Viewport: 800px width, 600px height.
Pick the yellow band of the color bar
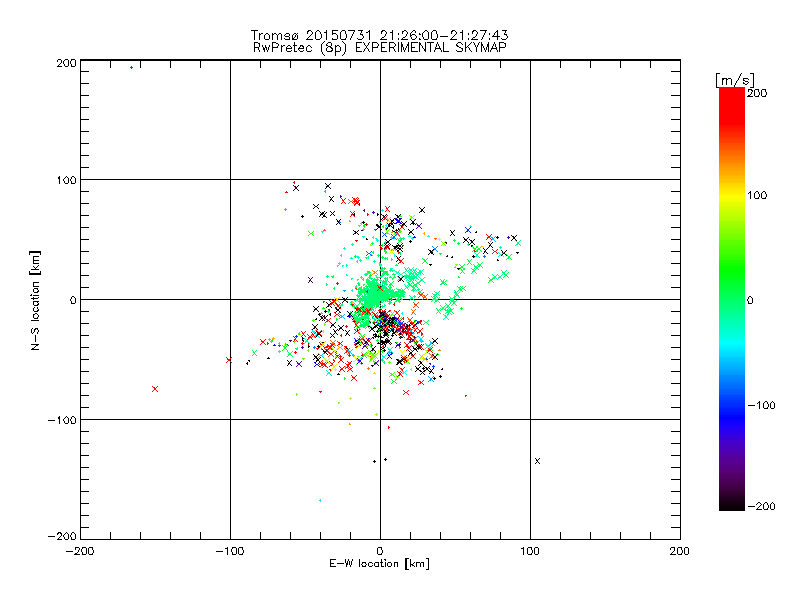732,195
